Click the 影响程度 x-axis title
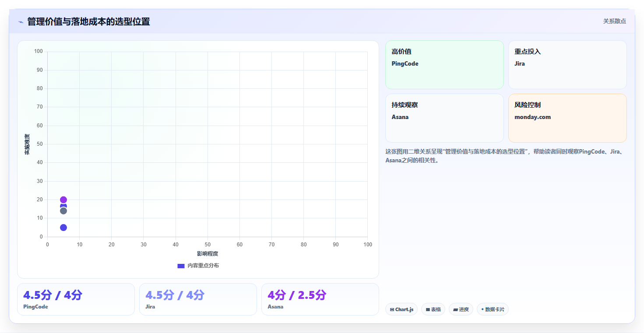This screenshot has width=644, height=333. [208, 254]
